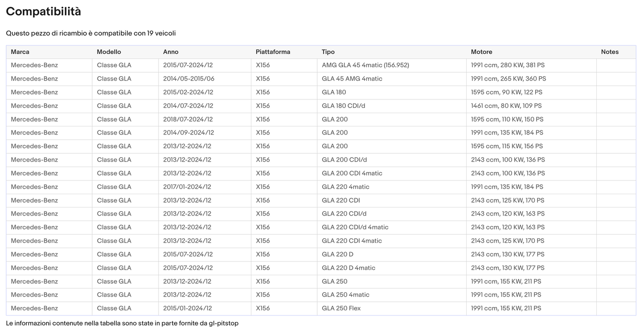Select the 1991 ccm, 280 KW, 381 PS cell
The height and width of the screenshot is (334, 644).
click(508, 65)
